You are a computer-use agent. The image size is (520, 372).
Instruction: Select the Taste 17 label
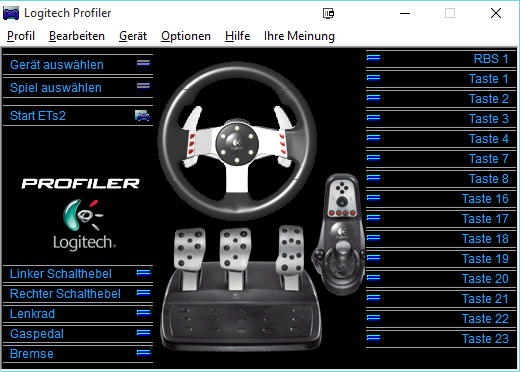(485, 219)
